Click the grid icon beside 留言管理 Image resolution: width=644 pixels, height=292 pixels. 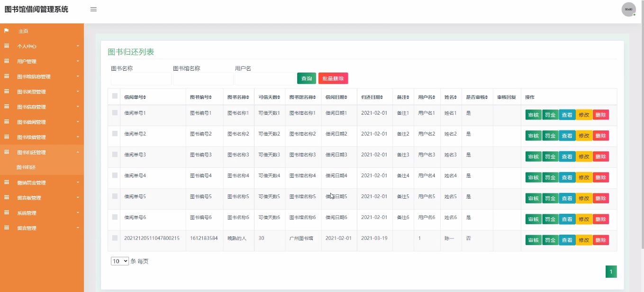tap(7, 228)
